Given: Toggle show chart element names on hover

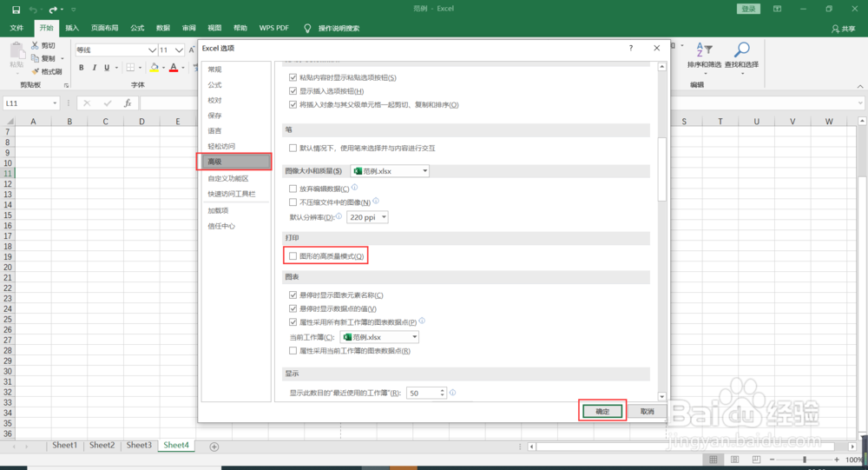Looking at the screenshot, I should (293, 295).
